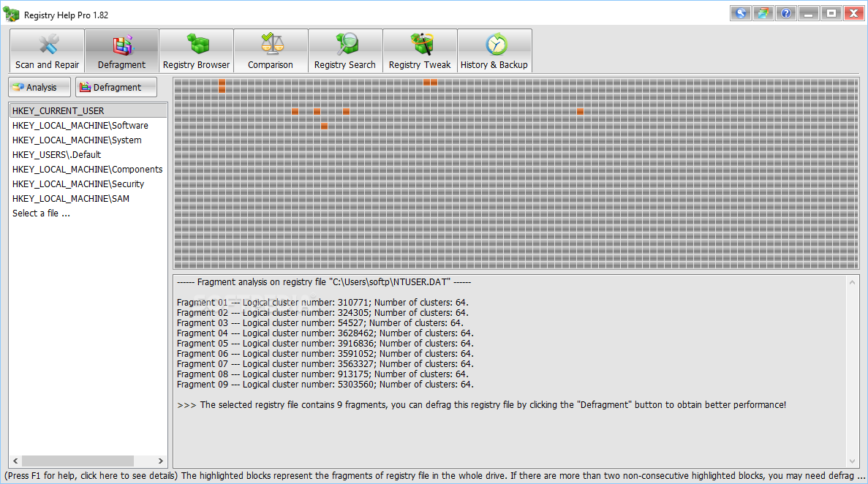Click the registration key icon in title bar
Image resolution: width=868 pixels, height=484 pixels.
740,13
